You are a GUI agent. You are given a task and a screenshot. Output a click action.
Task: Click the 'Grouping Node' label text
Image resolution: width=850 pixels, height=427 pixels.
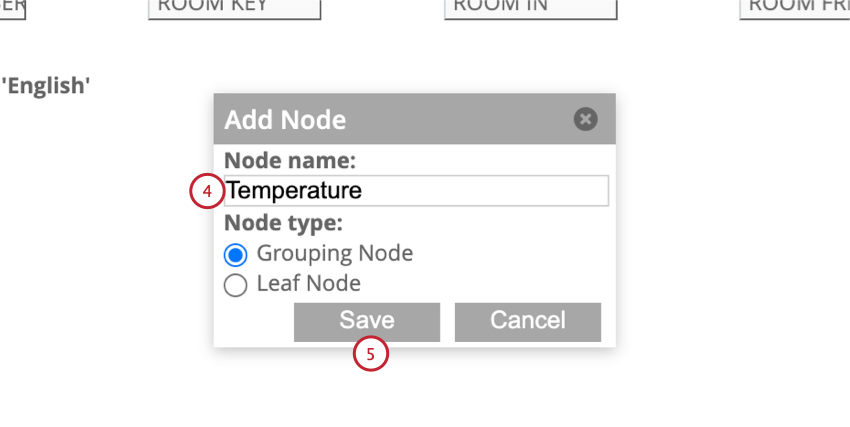334,254
